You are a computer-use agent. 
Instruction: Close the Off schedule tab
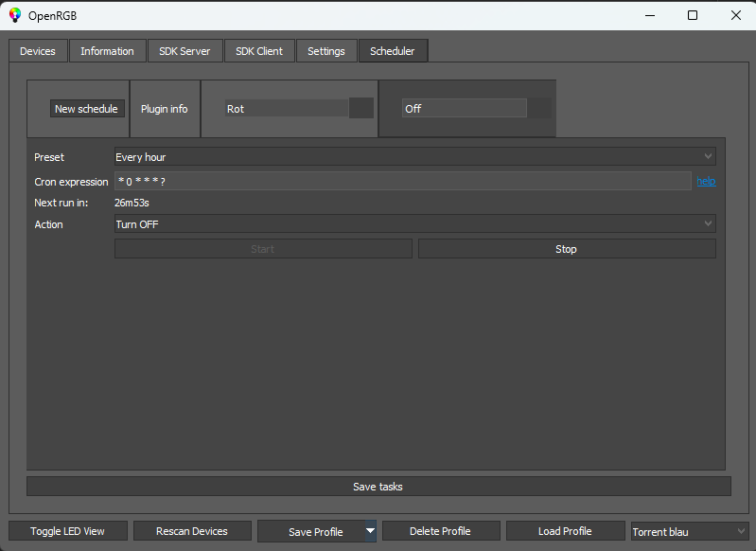point(539,108)
